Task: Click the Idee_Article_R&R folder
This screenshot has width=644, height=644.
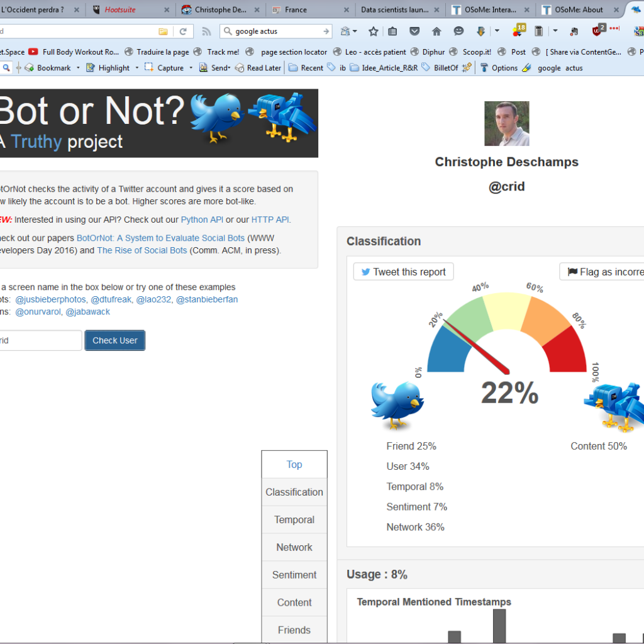Action: tap(384, 68)
